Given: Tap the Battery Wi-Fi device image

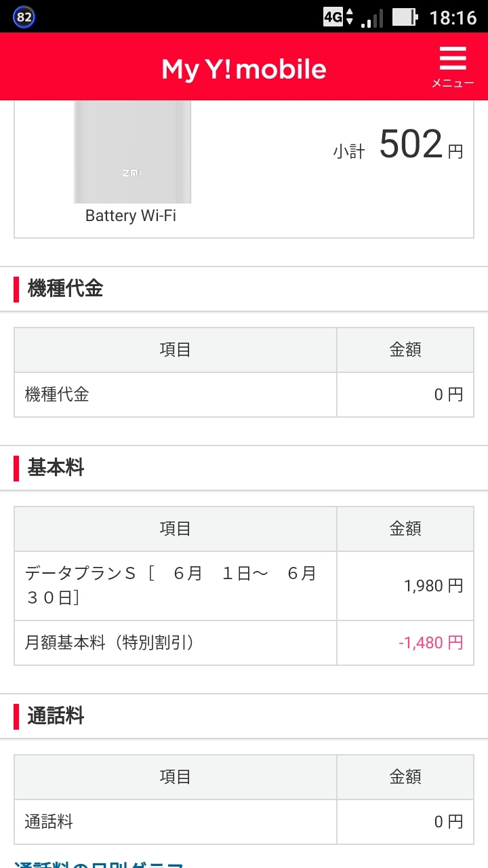Looking at the screenshot, I should [x=132, y=152].
